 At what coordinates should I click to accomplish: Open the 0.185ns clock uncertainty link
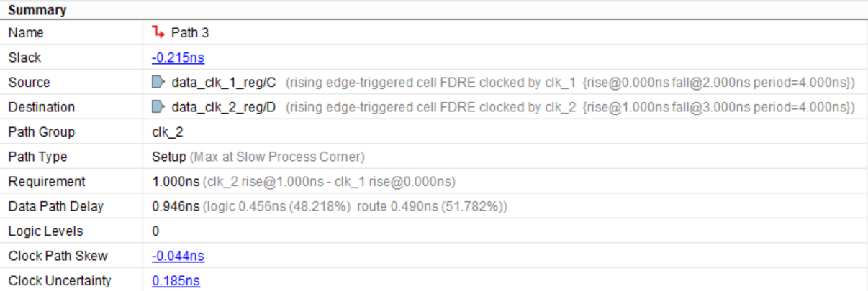pyautogui.click(x=176, y=281)
